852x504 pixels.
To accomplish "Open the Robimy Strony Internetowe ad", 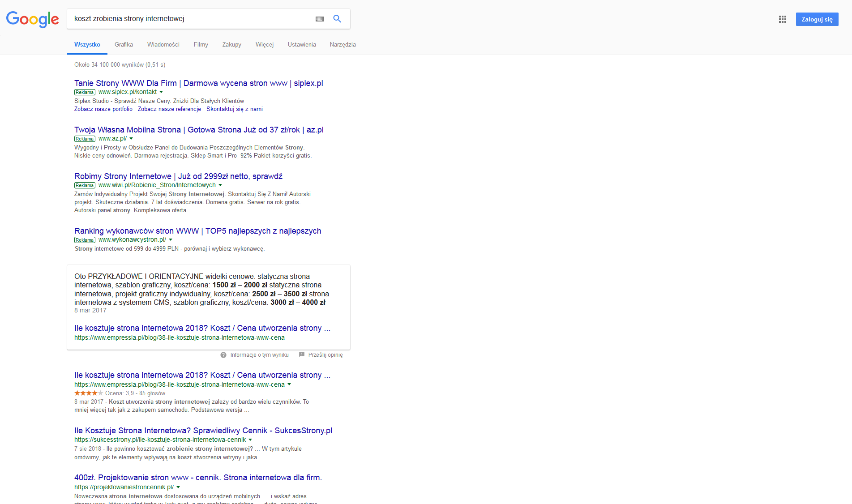I will [178, 176].
